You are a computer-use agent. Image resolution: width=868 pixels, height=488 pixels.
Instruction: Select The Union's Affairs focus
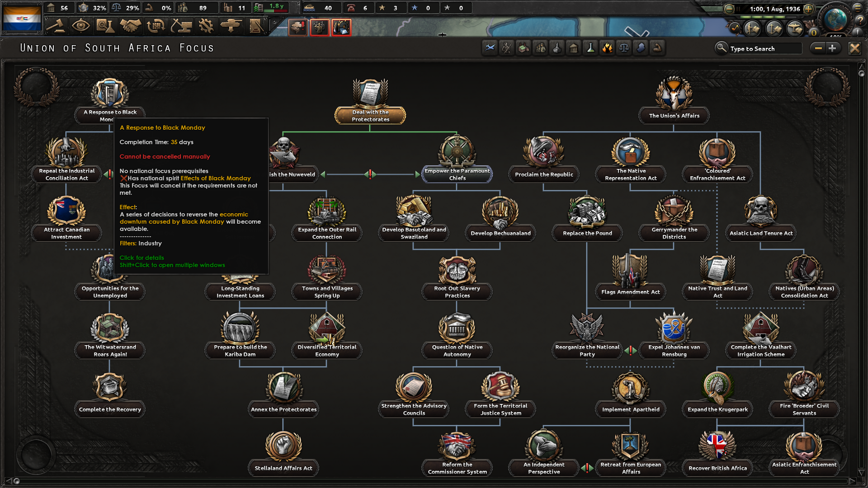click(674, 100)
